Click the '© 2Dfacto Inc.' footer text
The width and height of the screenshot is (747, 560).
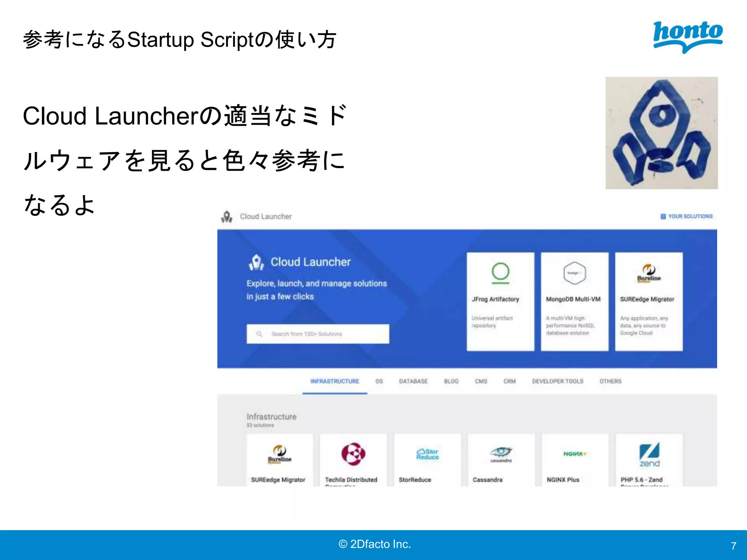click(x=375, y=544)
